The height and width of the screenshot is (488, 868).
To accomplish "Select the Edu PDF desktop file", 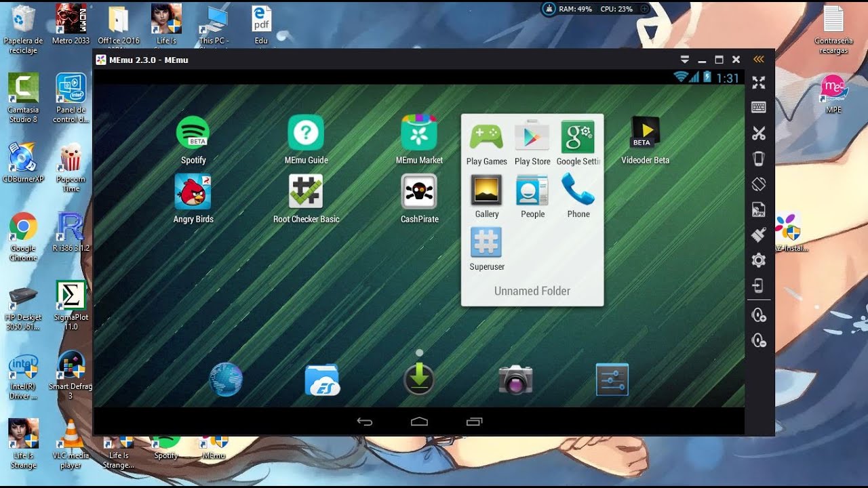I will coord(261,24).
